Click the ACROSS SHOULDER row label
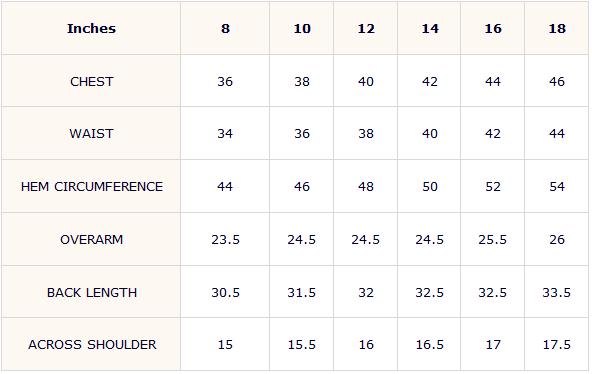 (x=92, y=345)
